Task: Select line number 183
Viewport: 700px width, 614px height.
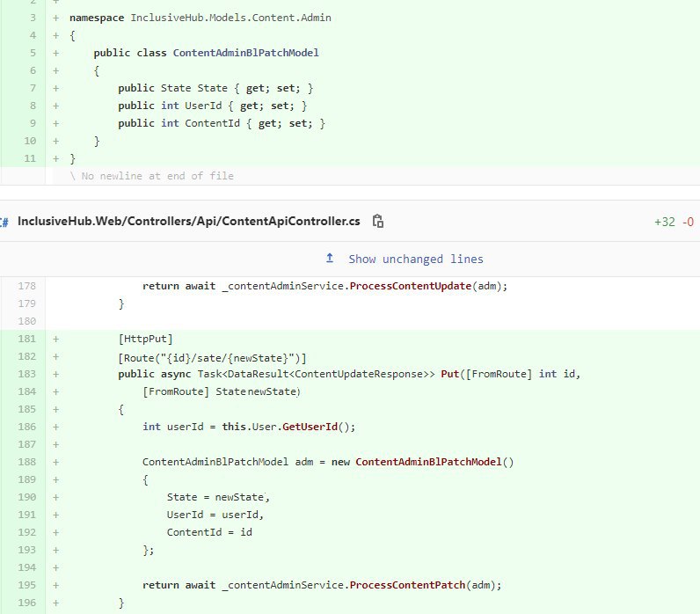Action: pos(26,374)
